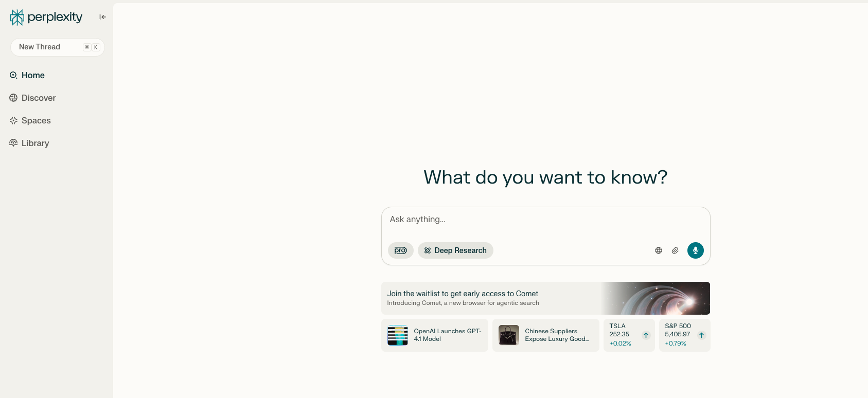Open Chinese Suppliers Expose Luxury Goods story
The height and width of the screenshot is (398, 868).
(546, 335)
